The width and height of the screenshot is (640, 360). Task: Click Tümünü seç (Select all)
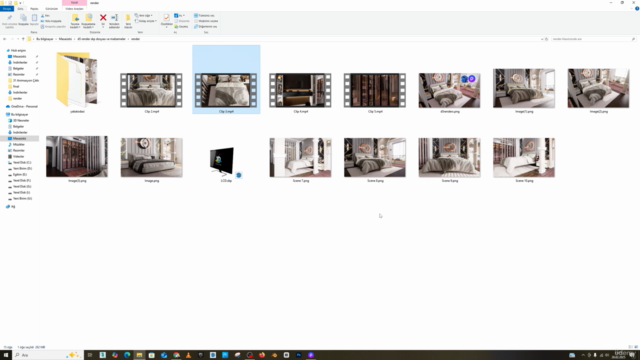pyautogui.click(x=204, y=16)
